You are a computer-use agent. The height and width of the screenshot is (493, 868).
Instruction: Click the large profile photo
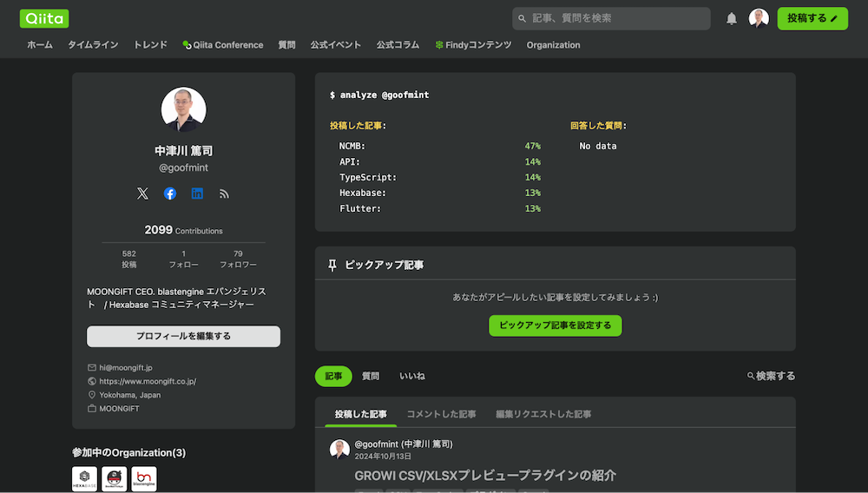point(183,109)
